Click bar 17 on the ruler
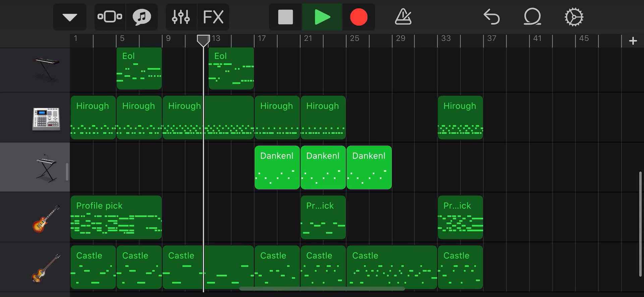644x297 pixels. coord(262,38)
